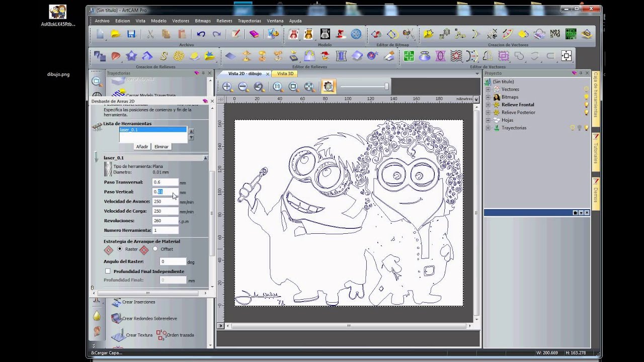
Task: Undo the last action with the blue arrow
Action: [x=201, y=34]
